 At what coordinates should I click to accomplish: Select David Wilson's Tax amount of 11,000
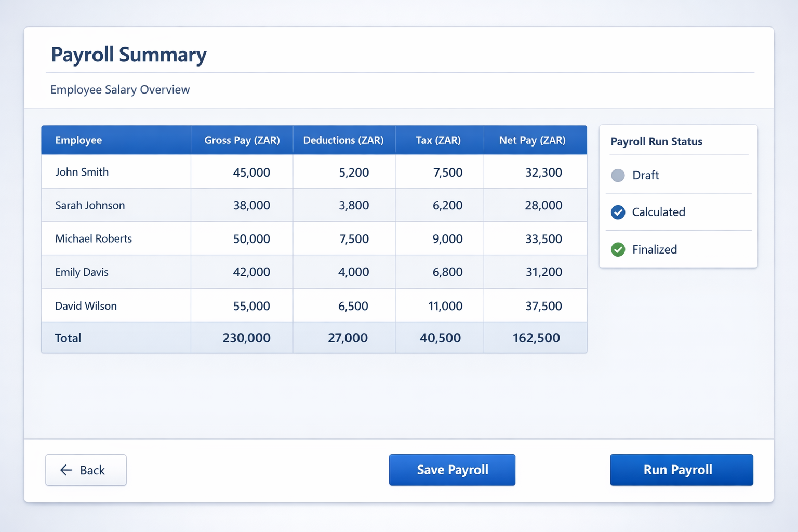coord(442,305)
